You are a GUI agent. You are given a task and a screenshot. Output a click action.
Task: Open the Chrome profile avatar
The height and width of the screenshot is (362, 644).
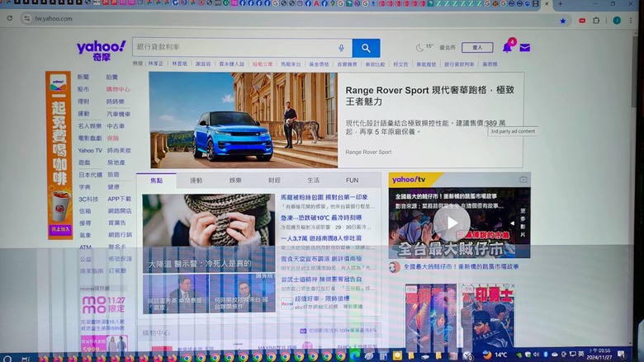click(x=617, y=20)
